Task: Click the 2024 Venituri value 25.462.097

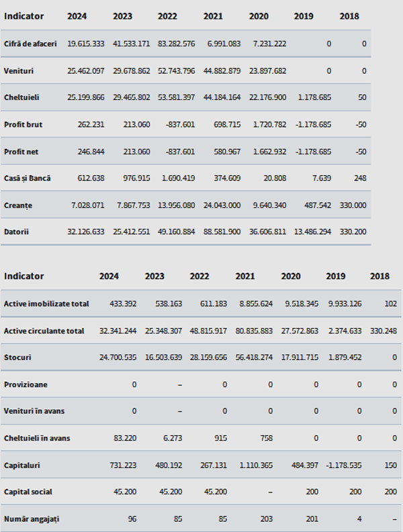Action: [x=85, y=71]
